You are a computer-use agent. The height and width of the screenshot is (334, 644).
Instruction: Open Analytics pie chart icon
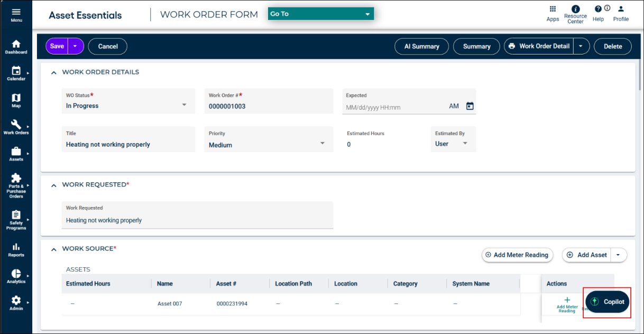16,273
